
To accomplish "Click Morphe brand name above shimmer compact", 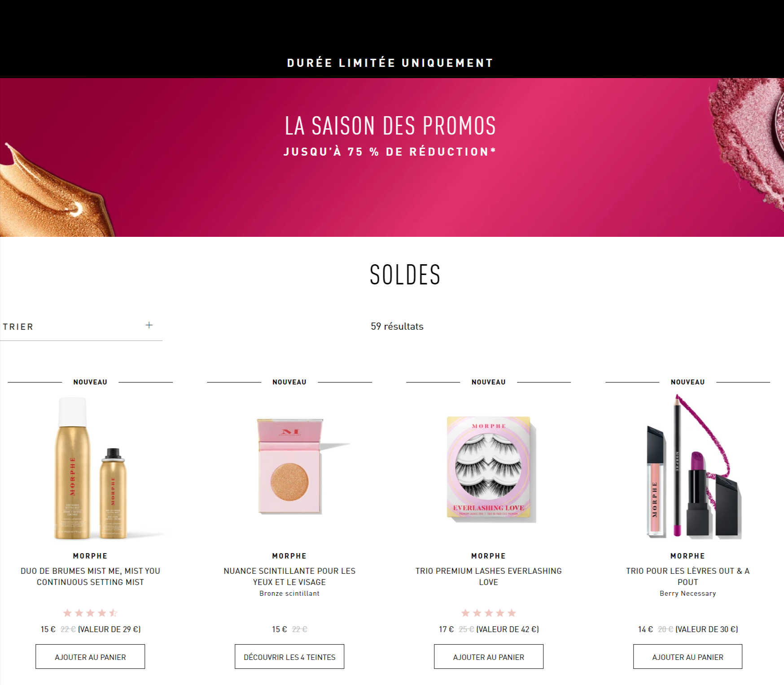I will pyautogui.click(x=289, y=556).
